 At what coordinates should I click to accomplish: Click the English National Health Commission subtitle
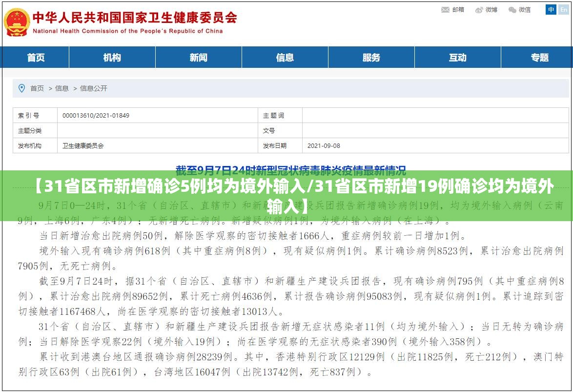[x=127, y=31]
